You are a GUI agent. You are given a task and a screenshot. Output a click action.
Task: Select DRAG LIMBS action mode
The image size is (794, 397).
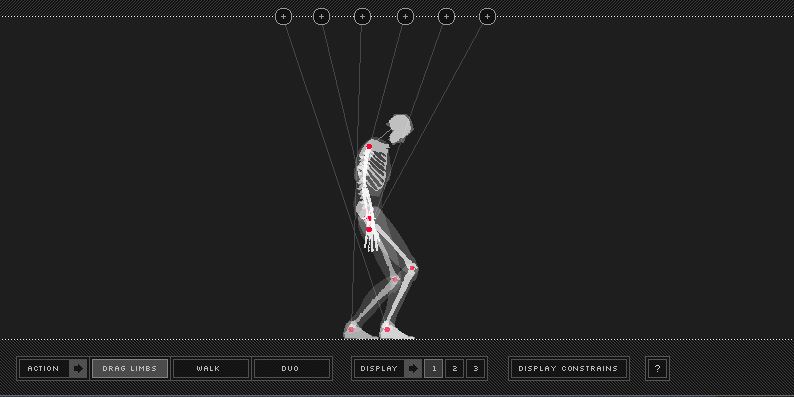[130, 369]
